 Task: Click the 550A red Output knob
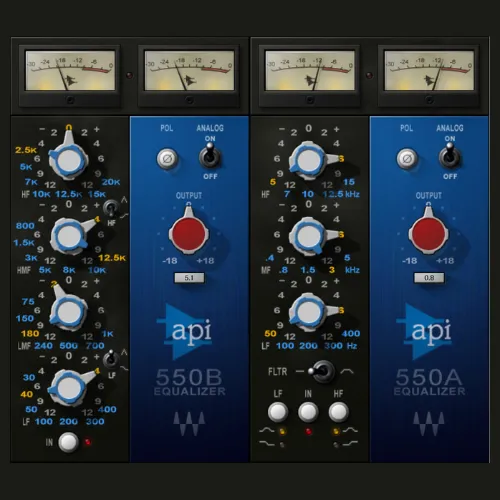pos(429,233)
